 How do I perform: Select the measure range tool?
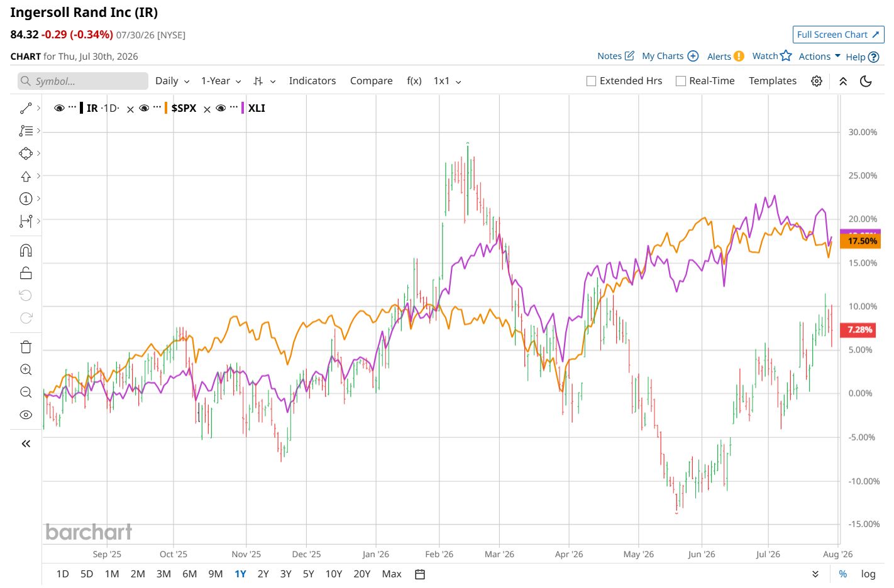coord(26,221)
